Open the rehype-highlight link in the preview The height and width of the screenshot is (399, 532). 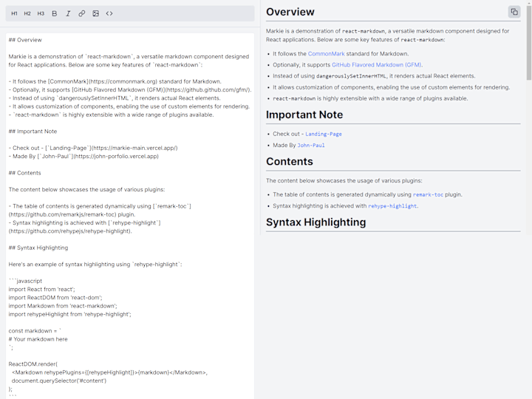[392, 206]
